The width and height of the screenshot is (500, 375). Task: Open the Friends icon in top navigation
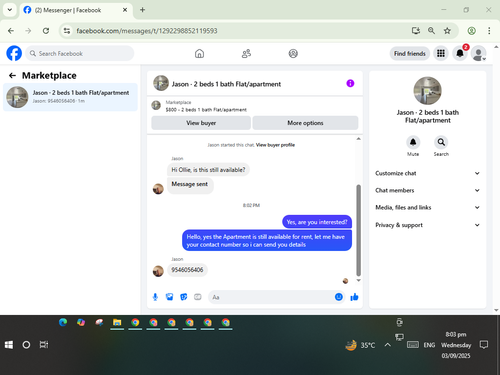(246, 53)
